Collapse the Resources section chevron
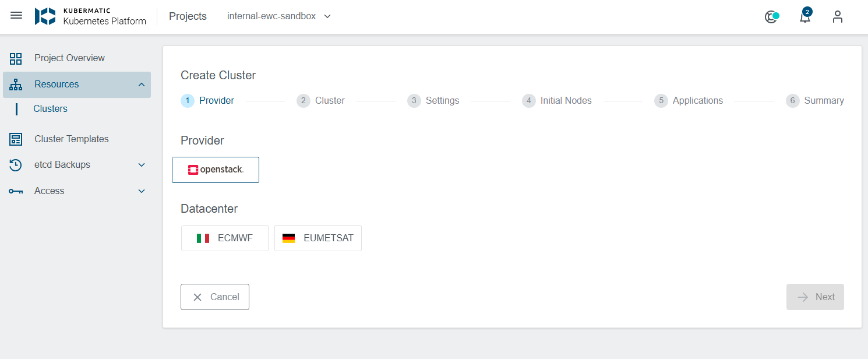The height and width of the screenshot is (359, 868). (142, 85)
